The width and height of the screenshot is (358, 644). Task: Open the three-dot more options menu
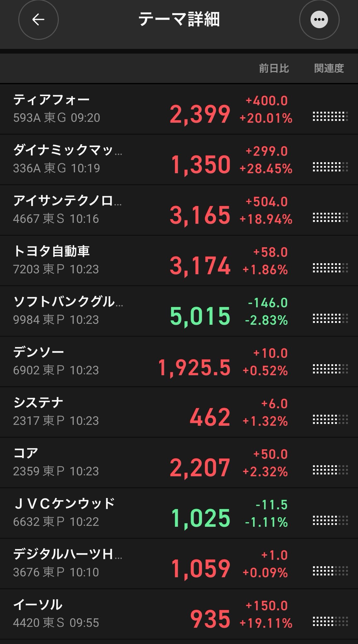[x=319, y=19]
